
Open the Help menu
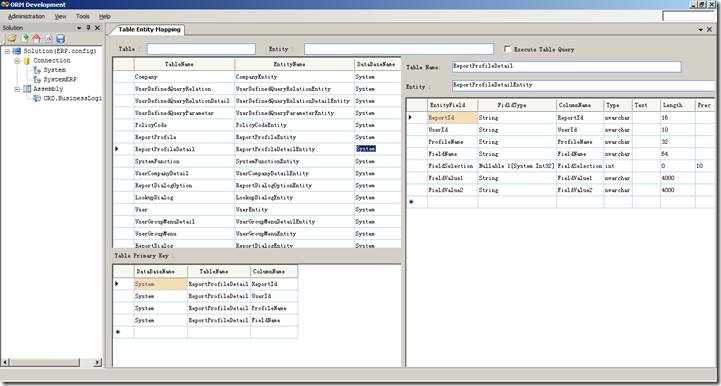(105, 16)
